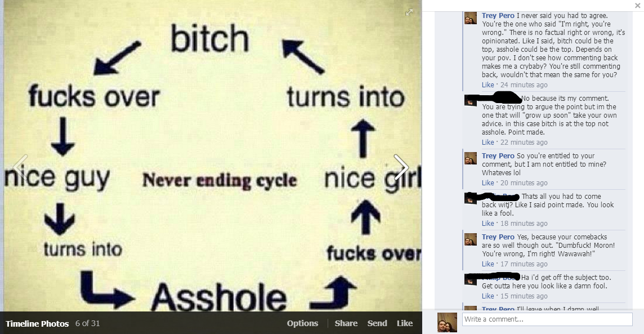Close the photo viewer with the X
644x334 pixels.
[637, 5]
